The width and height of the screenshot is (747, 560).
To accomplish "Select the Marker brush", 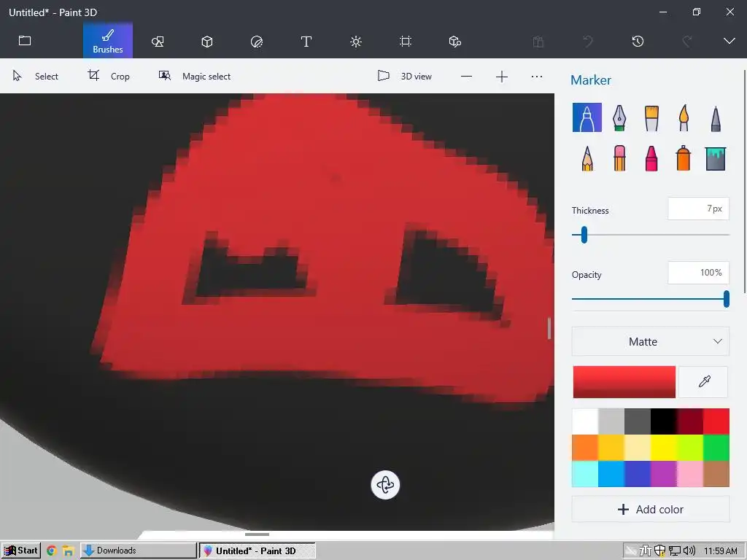I will point(587,117).
